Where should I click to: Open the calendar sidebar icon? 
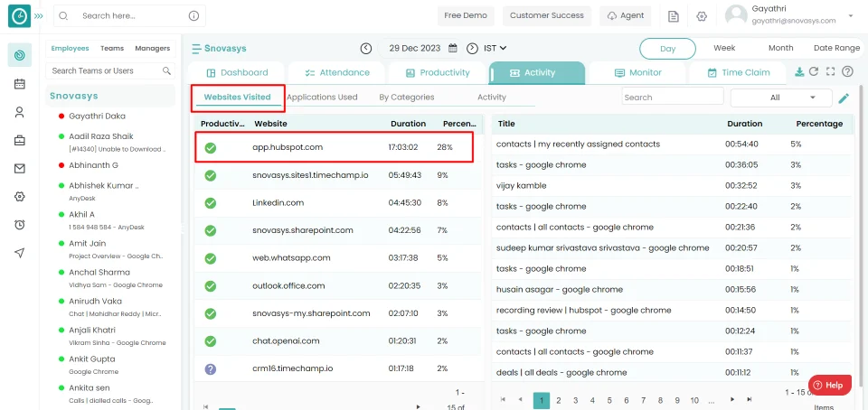tap(19, 84)
